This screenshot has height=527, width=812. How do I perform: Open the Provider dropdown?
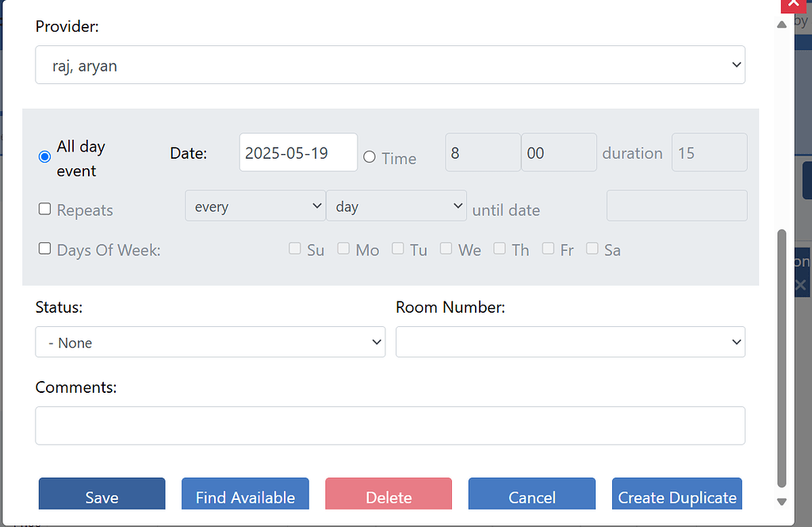(x=389, y=65)
